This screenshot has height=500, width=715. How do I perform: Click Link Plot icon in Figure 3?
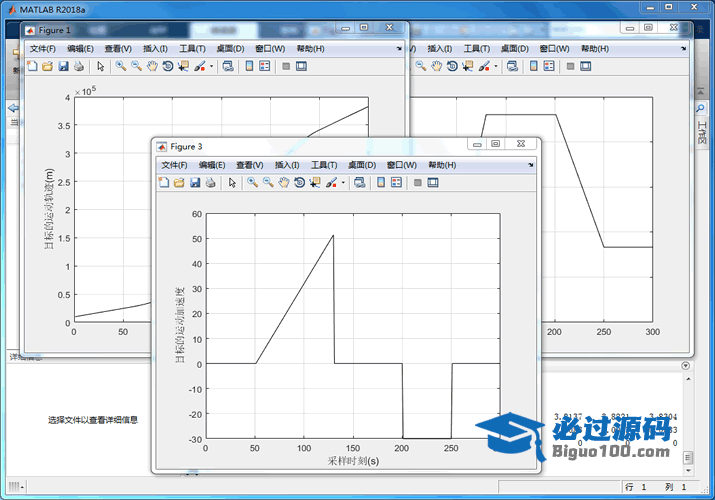pos(360,183)
